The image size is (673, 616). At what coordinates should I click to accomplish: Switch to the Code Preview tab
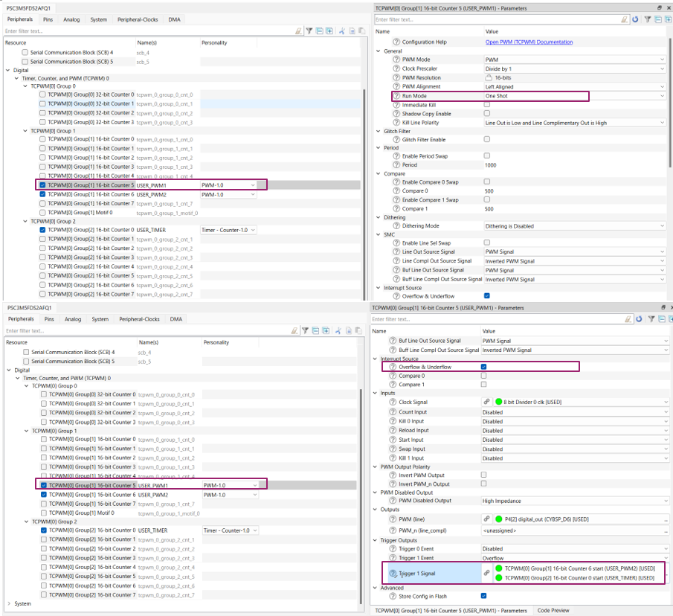point(553,610)
